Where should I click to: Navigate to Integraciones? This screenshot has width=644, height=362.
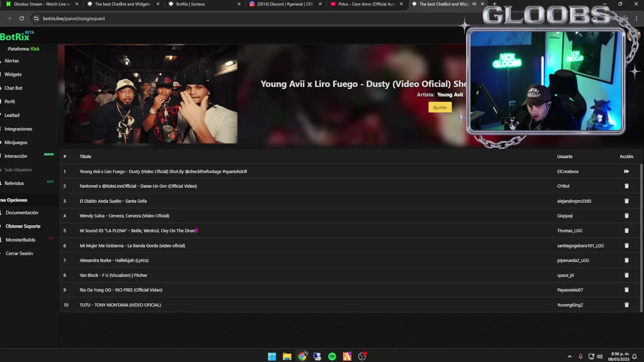[18, 129]
